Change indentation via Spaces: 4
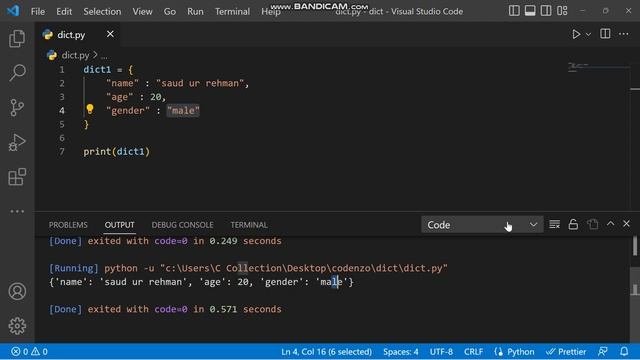Screen dimensions: 640x360 tap(400, 351)
